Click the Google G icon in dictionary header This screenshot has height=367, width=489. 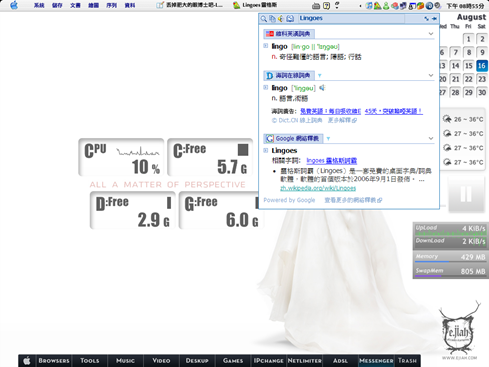click(270, 138)
